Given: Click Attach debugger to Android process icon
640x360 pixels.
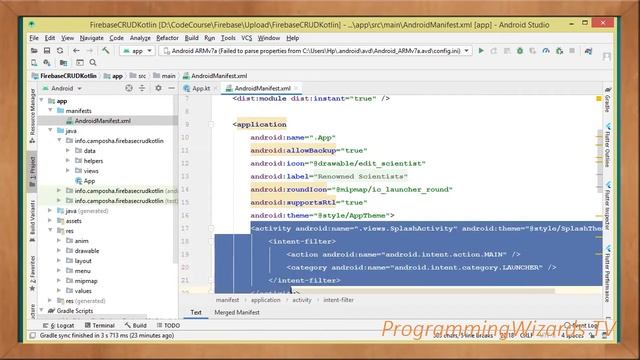Looking at the screenshot, I should (559, 51).
